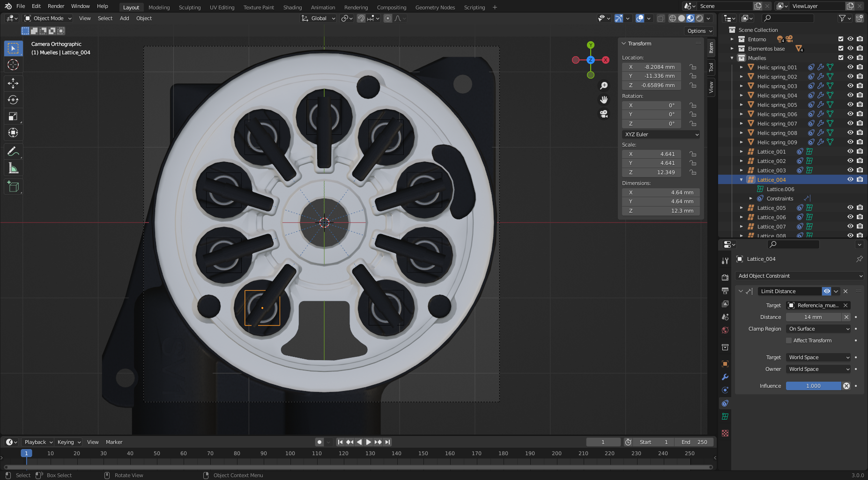Open the Modifiers wrench properties tab
868x480 pixels.
(725, 377)
